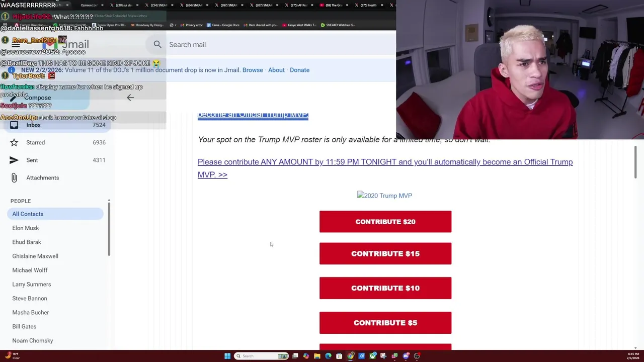Click the blue slashed app taskbar icon

pyautogui.click(x=361, y=356)
